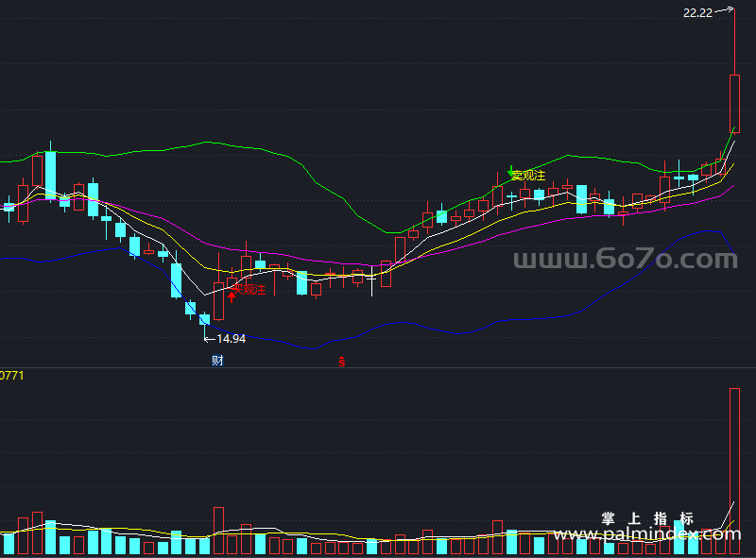This screenshot has height=558, width=756.
Task: Click the red 买观注 buy signal label
Action: pyautogui.click(x=249, y=289)
